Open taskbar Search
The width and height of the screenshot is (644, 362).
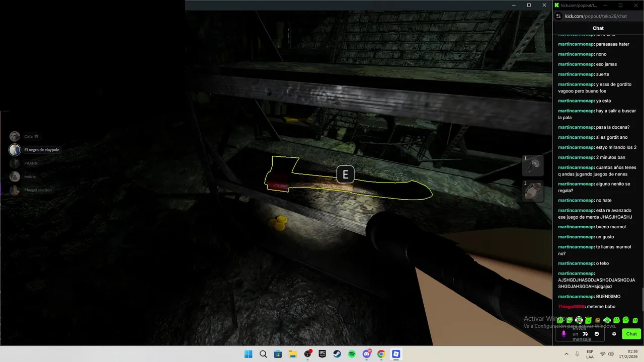point(263,354)
